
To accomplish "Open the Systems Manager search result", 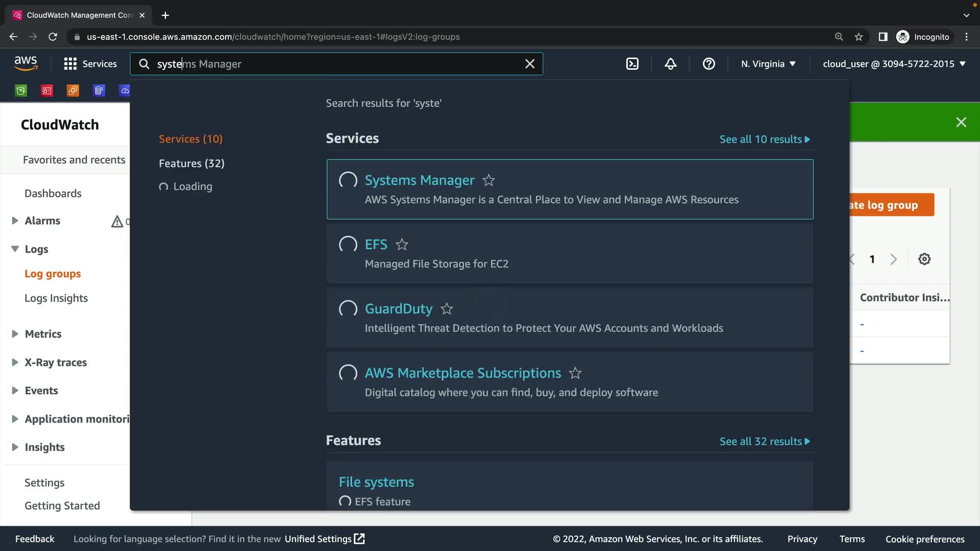I will click(419, 180).
